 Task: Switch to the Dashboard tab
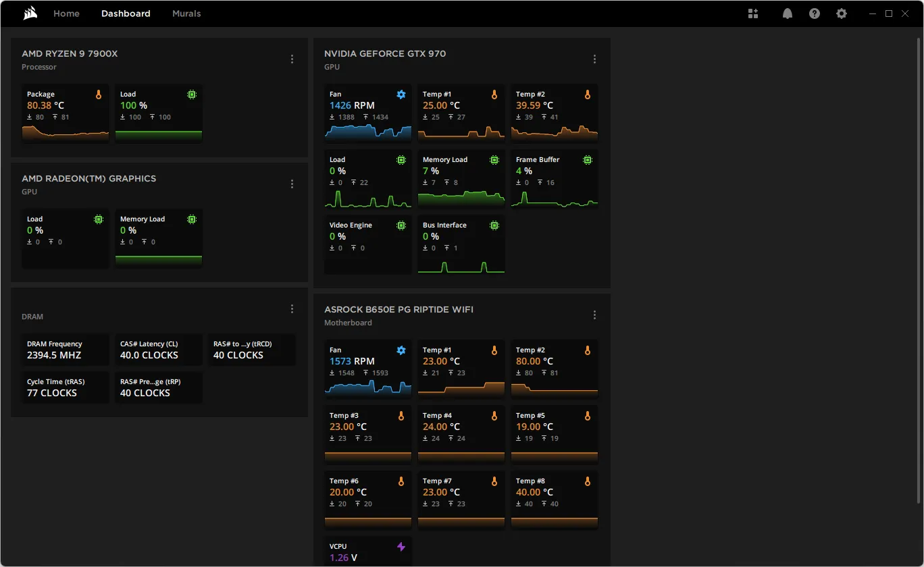[126, 13]
